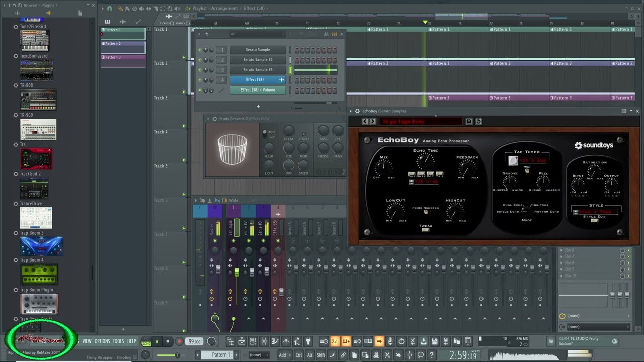Click EchoBoy save preset icon
Screen dimensions: 644x362
(469, 121)
